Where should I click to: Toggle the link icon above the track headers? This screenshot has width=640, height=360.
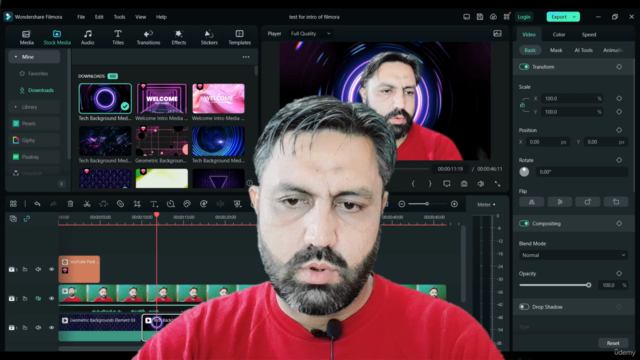click(27, 219)
